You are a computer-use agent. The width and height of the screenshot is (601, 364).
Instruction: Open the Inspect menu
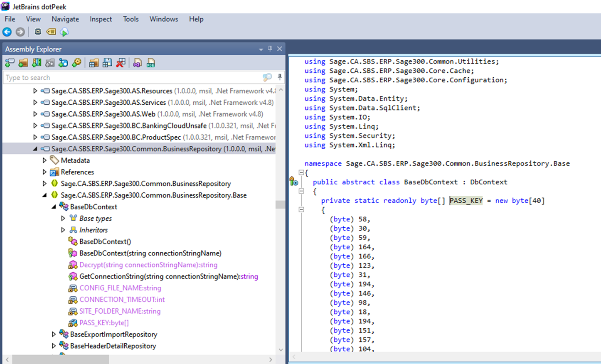(x=101, y=19)
